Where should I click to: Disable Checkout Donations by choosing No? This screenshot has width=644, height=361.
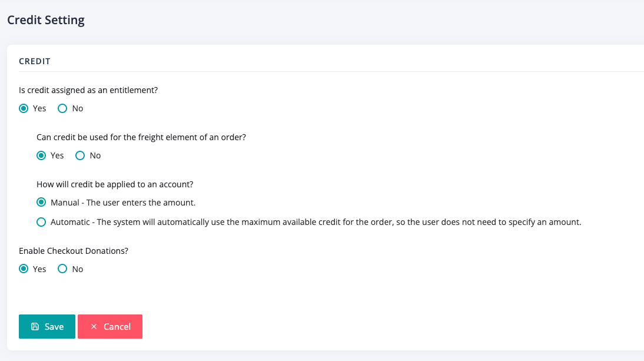point(62,269)
